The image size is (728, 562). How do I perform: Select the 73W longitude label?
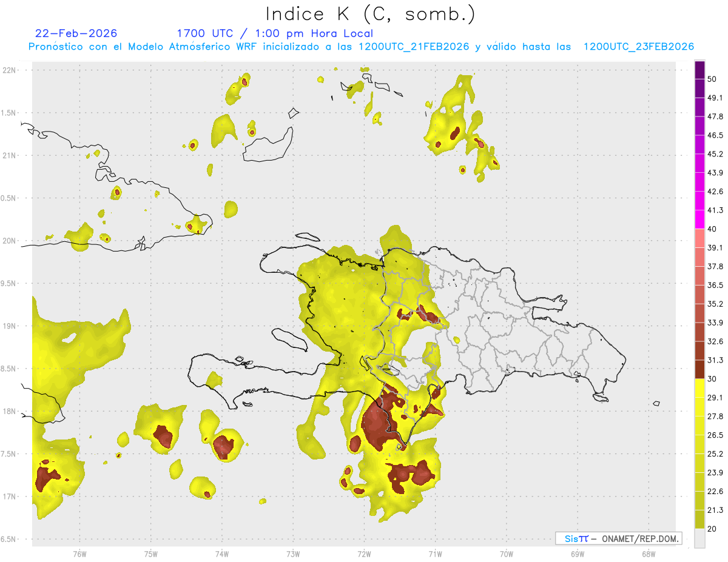click(293, 553)
